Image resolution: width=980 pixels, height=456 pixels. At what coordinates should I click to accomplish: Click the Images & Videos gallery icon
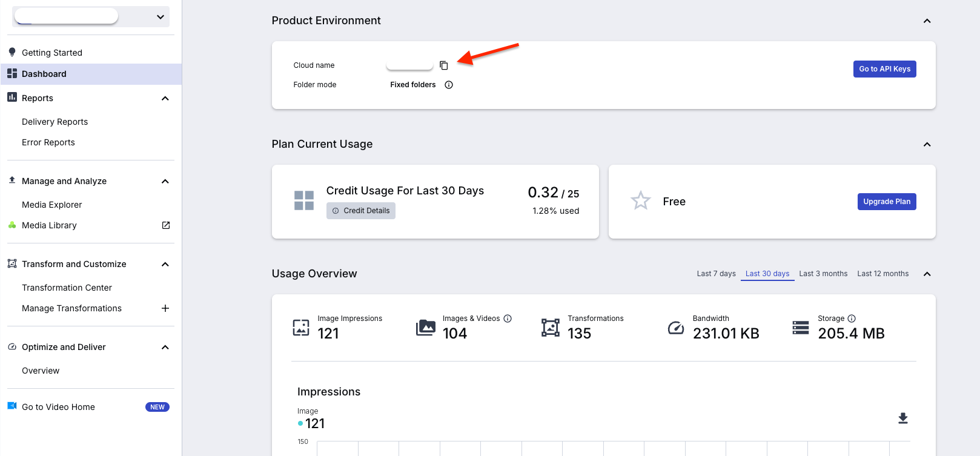426,328
